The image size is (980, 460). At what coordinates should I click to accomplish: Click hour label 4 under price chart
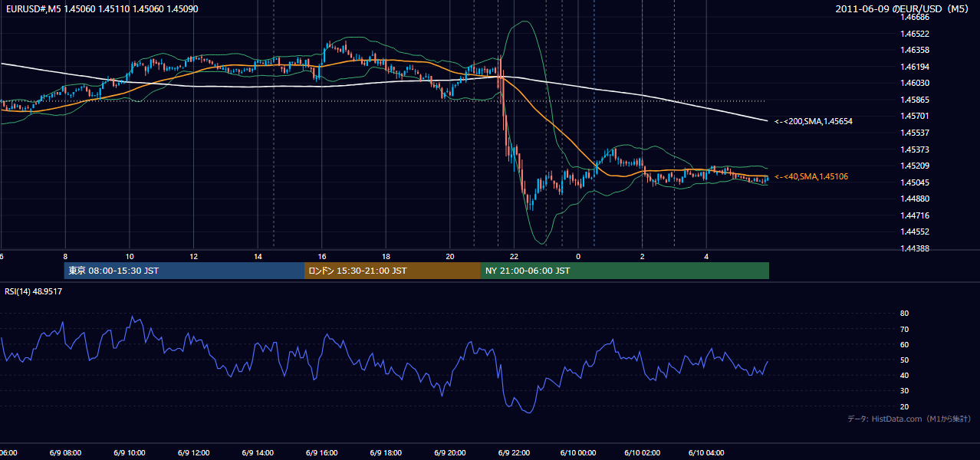tap(706, 256)
